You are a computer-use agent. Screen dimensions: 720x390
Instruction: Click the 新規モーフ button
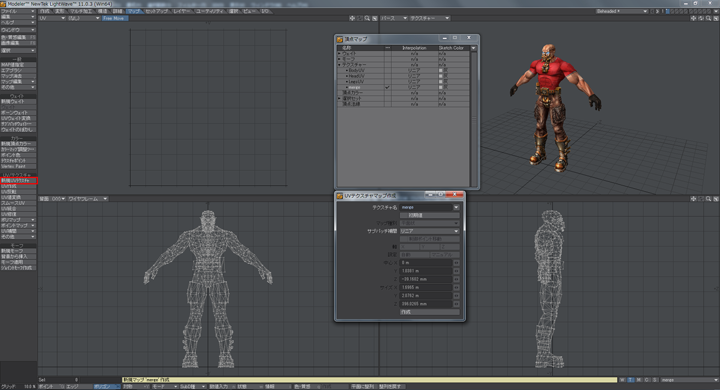pos(18,251)
